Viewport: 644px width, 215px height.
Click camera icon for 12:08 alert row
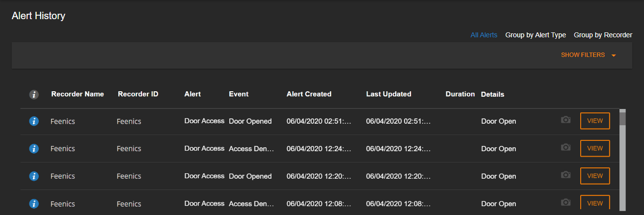tap(566, 202)
